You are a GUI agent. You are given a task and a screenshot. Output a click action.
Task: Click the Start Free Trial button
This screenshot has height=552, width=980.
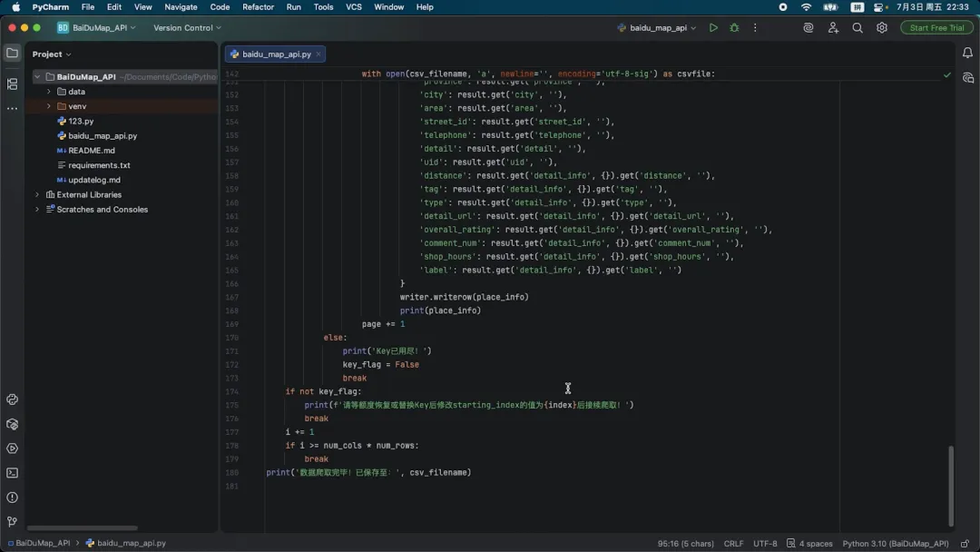click(936, 27)
